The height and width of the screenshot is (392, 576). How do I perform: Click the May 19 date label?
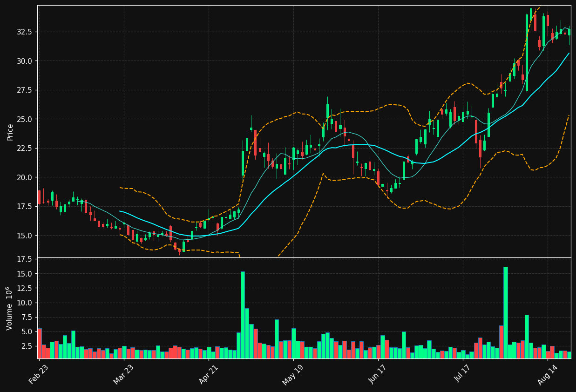point(292,375)
